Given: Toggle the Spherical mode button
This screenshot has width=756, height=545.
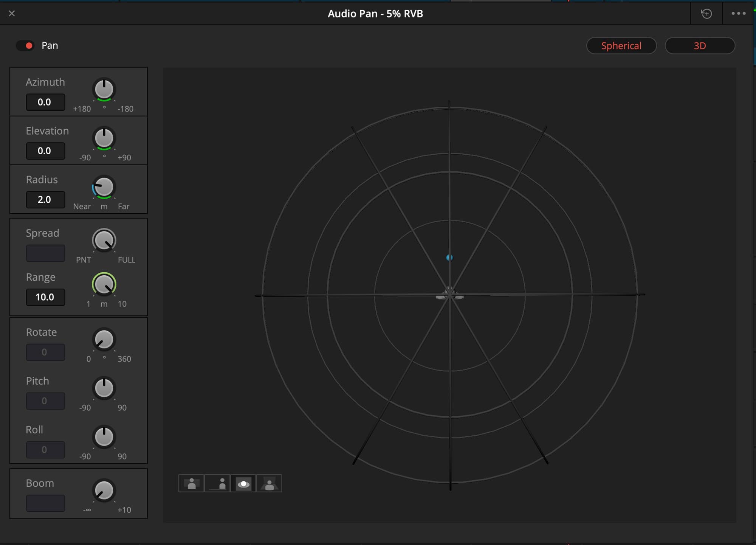Looking at the screenshot, I should click(621, 46).
